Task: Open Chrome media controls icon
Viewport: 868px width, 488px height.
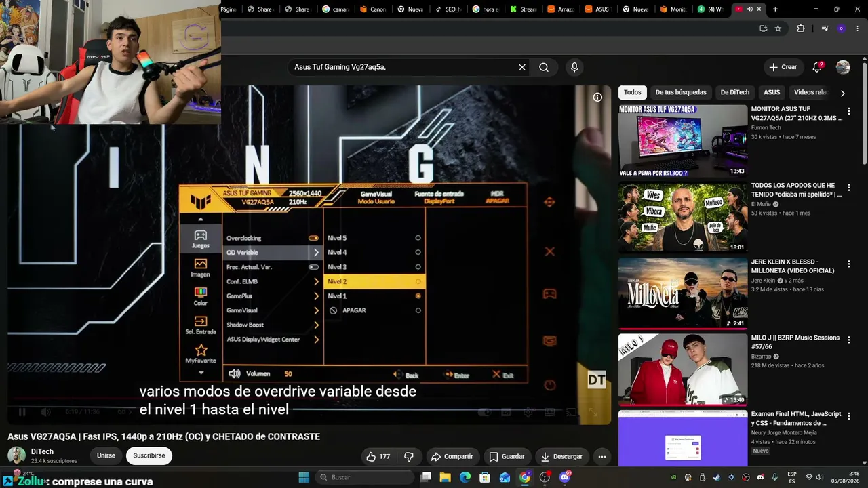Action: [825, 28]
